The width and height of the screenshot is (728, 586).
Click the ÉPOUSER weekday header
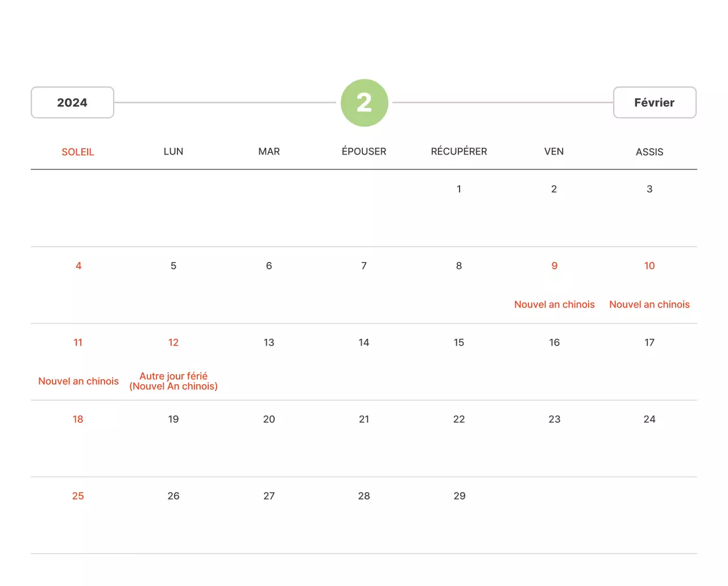click(364, 152)
